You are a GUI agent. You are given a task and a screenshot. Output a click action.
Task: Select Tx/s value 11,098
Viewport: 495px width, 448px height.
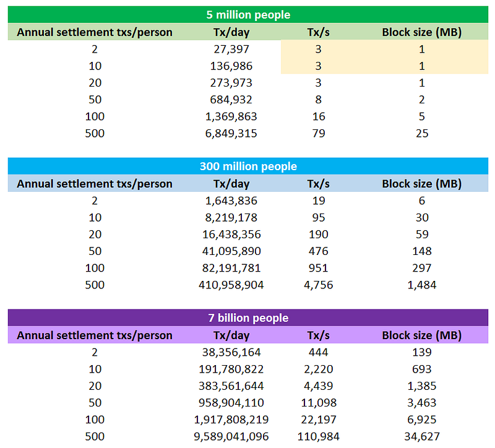(318, 403)
